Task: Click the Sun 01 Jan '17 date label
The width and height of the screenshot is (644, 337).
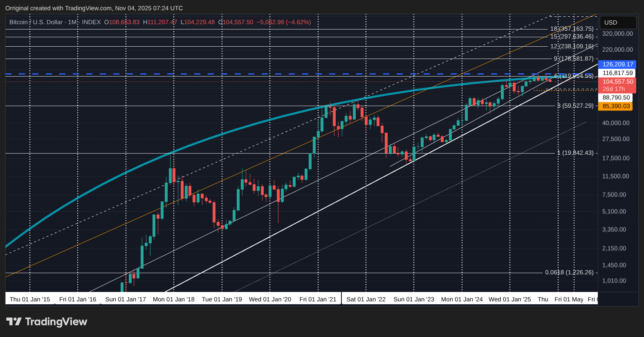Action: pos(126,299)
